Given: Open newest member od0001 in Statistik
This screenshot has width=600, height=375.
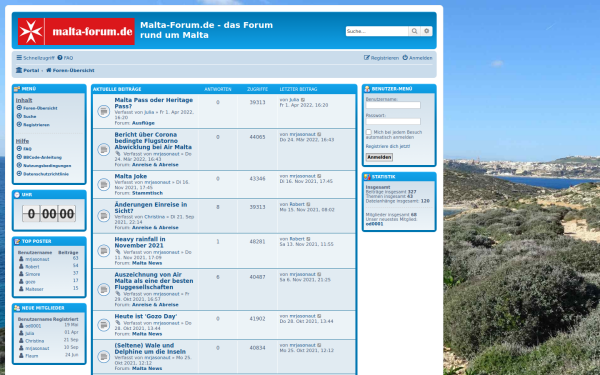Looking at the screenshot, I should click(x=374, y=224).
